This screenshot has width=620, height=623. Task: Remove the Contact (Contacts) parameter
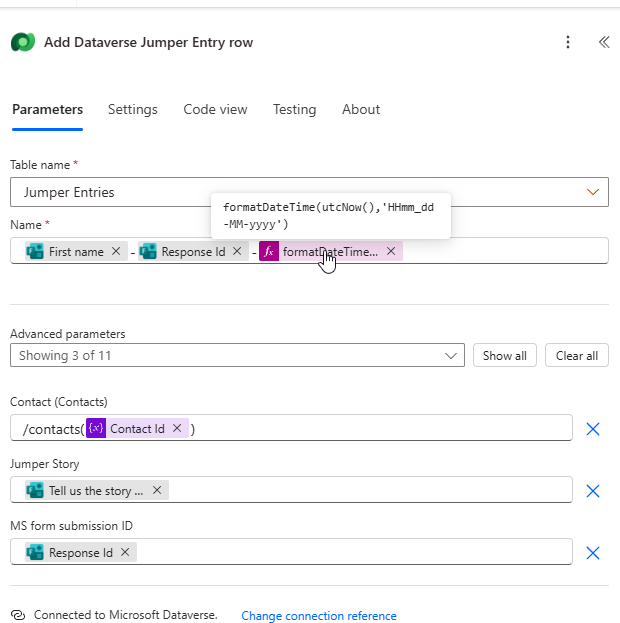click(x=592, y=429)
